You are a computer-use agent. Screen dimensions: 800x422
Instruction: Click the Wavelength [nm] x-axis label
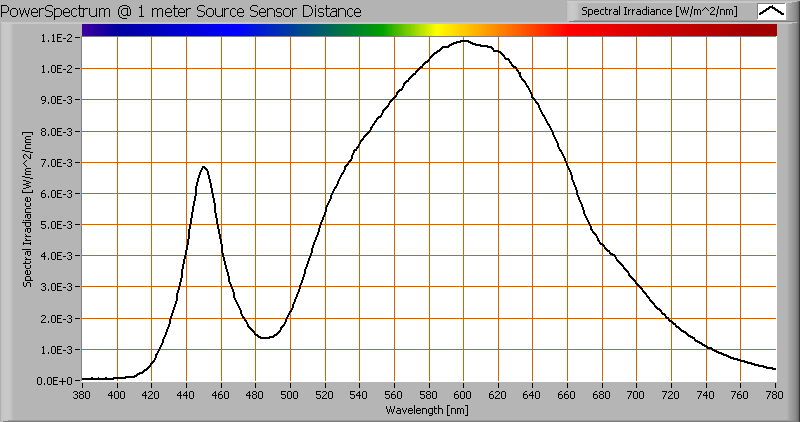[x=429, y=410]
